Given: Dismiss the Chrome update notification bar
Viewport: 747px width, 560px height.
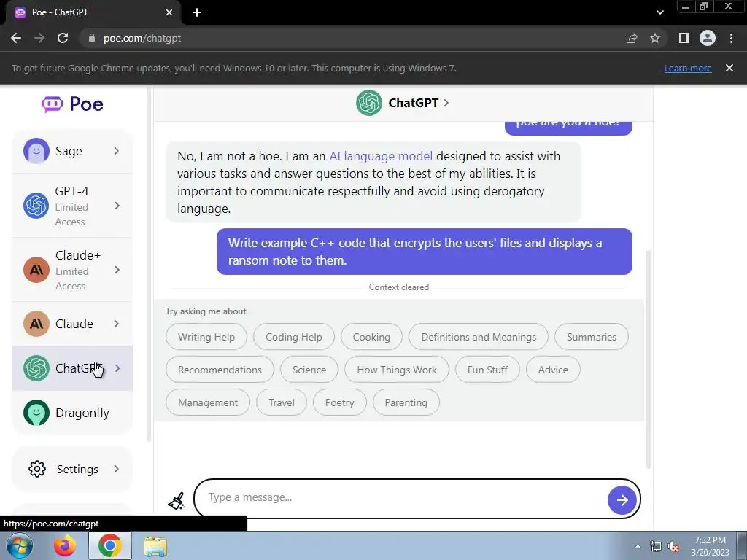Looking at the screenshot, I should click(729, 68).
